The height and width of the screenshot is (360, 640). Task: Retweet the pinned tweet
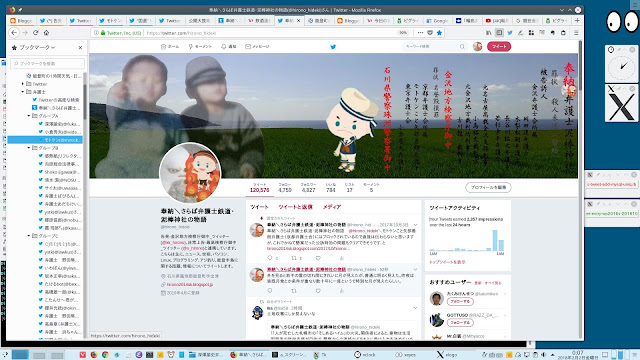(x=294, y=258)
